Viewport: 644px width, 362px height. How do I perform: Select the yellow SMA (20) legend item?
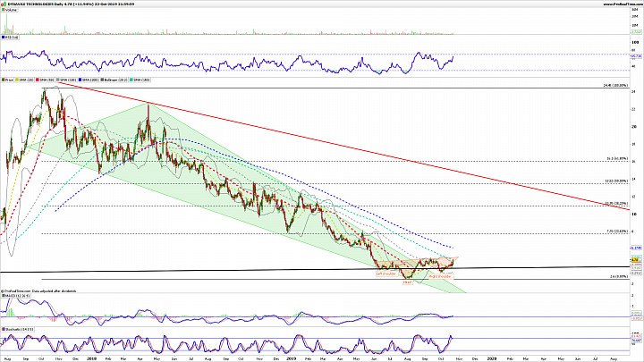coord(24,80)
